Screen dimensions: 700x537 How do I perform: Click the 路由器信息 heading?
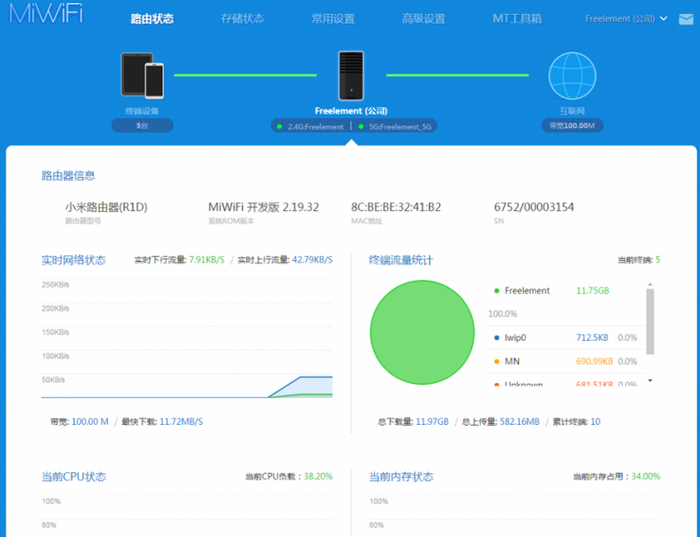68,175
